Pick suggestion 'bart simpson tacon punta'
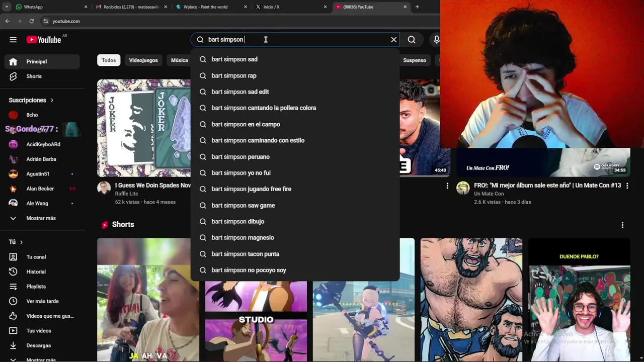Screen dimensions: 644x362 coord(295,254)
